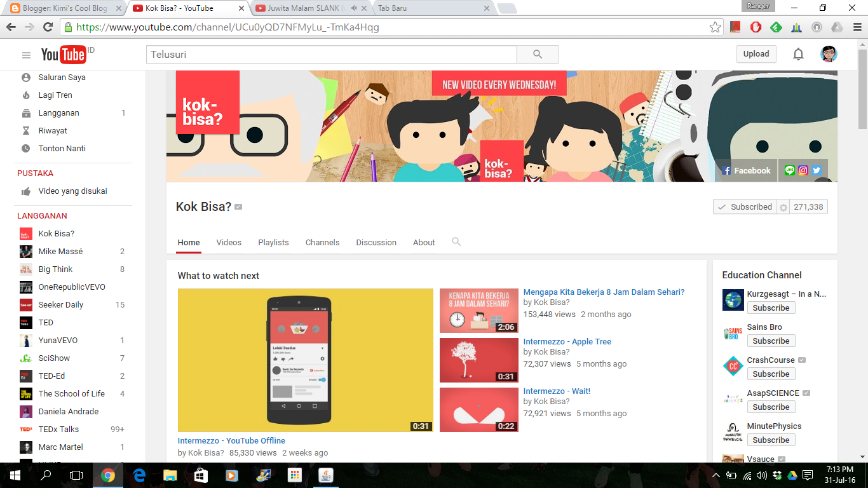Open the red stop-hand adblock extension
Image resolution: width=868 pixels, height=488 pixels.
point(756,27)
